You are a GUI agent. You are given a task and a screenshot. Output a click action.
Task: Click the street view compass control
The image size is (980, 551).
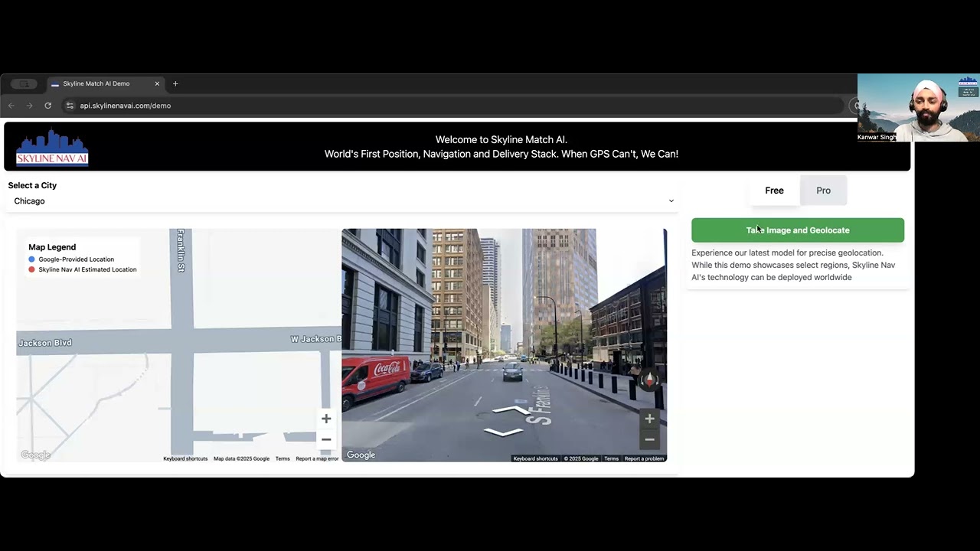[x=649, y=380]
